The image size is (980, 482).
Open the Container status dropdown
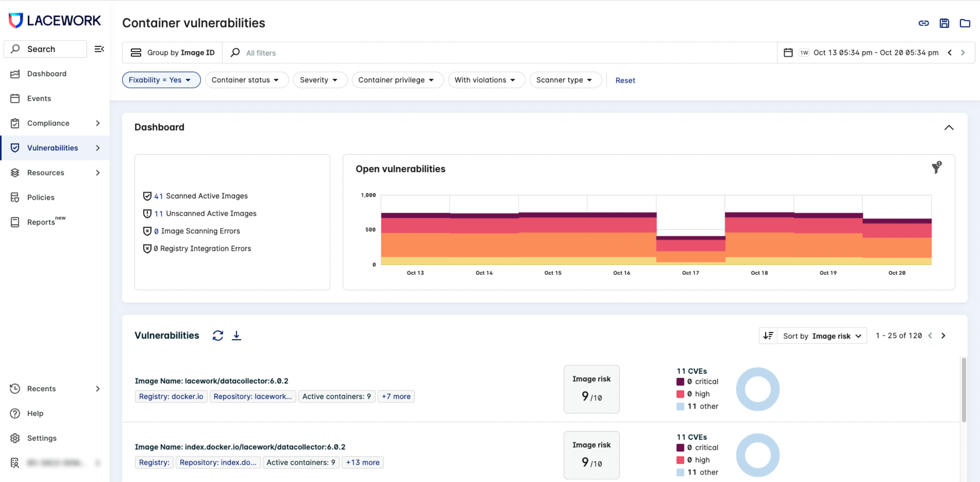pos(246,80)
